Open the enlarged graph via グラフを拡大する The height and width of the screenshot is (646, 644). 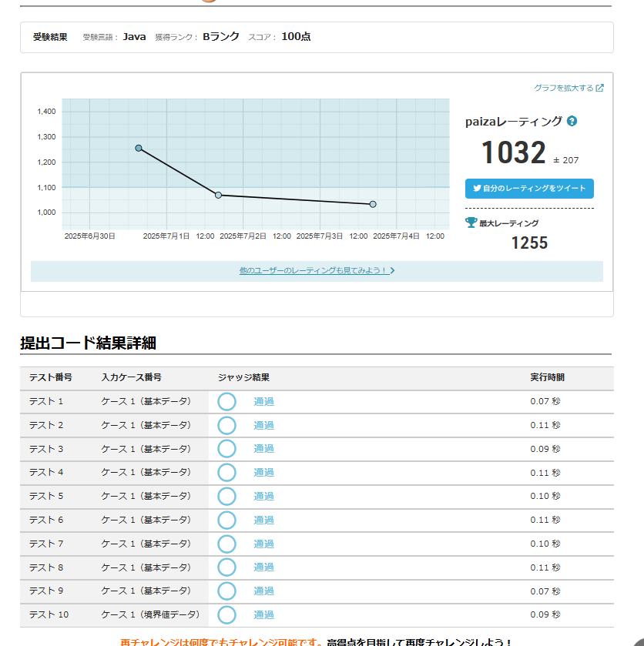tap(564, 89)
